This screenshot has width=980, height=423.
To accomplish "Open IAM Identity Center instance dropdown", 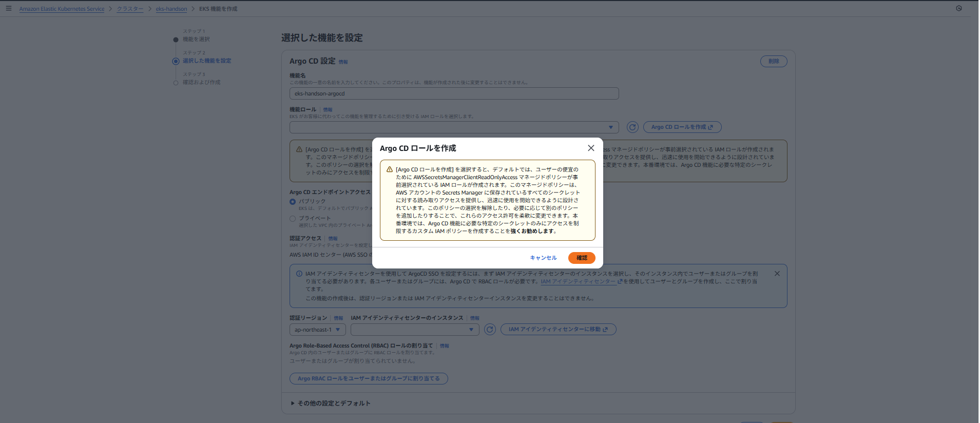I will [415, 330].
